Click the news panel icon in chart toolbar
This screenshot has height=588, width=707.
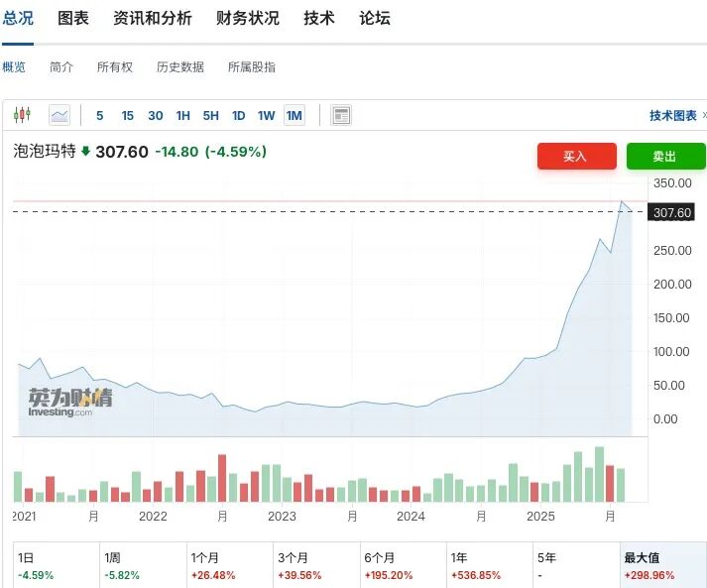click(341, 115)
